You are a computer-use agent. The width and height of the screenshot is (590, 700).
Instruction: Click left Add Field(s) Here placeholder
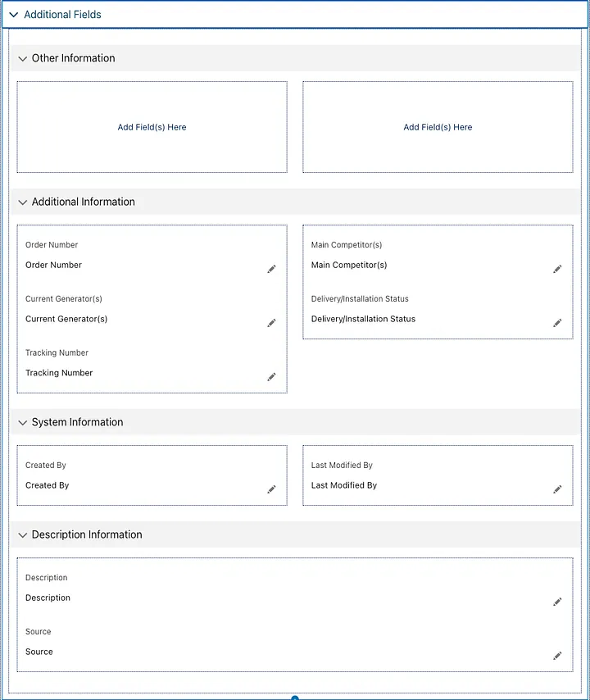click(152, 127)
